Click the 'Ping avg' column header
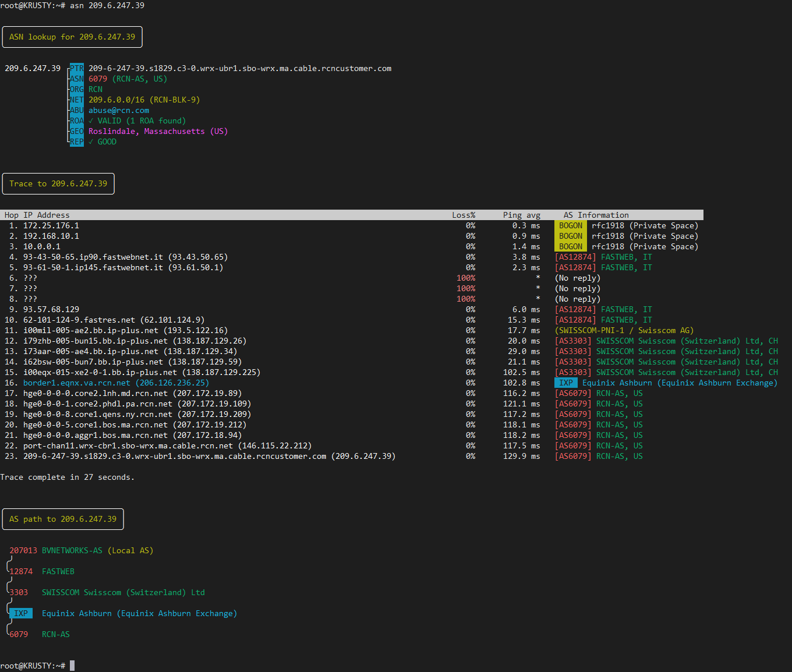792x672 pixels. (522, 215)
